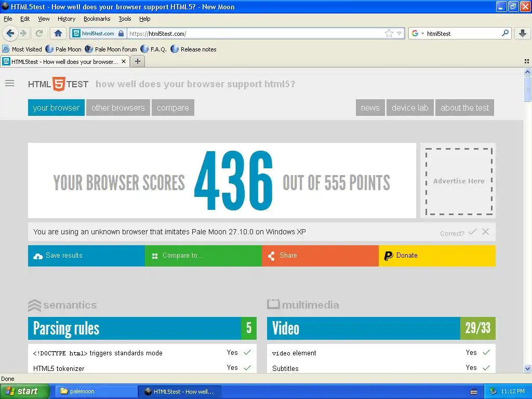Open the Downloads arrow button
Screen dimensions: 532x399
pos(523,33)
